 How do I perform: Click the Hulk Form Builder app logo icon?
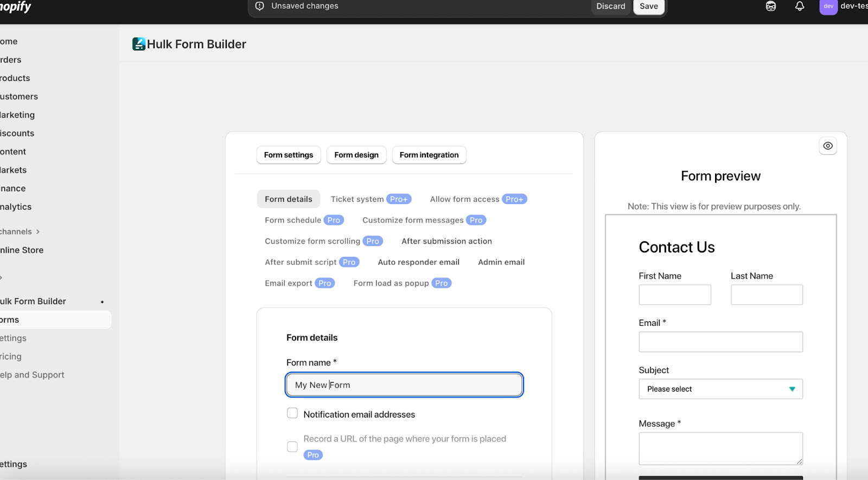[139, 44]
